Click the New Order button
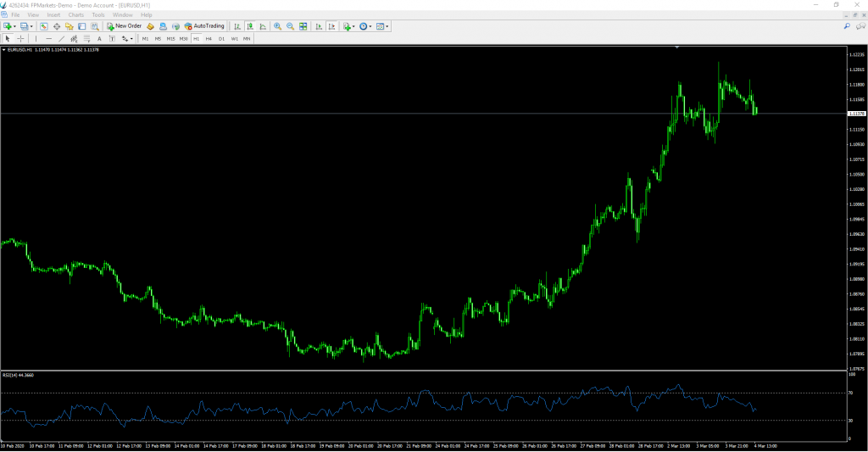Screen dimensions: 868x452 tap(124, 26)
